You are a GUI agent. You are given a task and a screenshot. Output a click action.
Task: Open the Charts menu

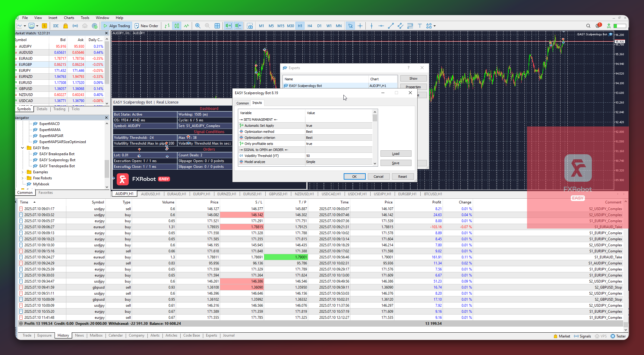click(x=69, y=18)
